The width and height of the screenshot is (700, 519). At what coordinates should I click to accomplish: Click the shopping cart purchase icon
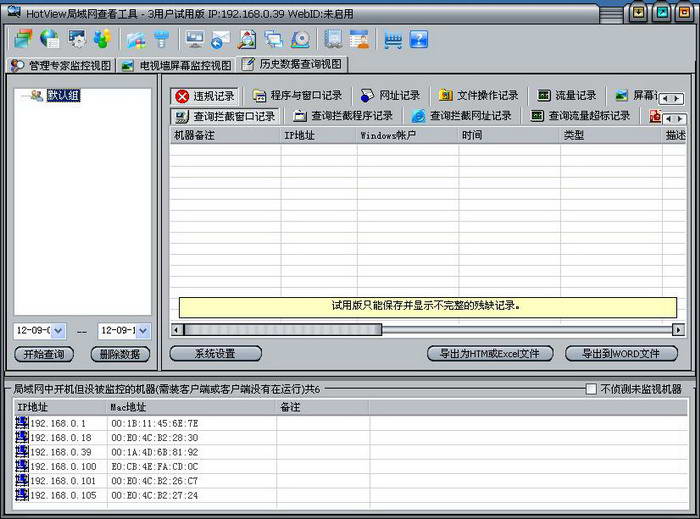[x=393, y=39]
